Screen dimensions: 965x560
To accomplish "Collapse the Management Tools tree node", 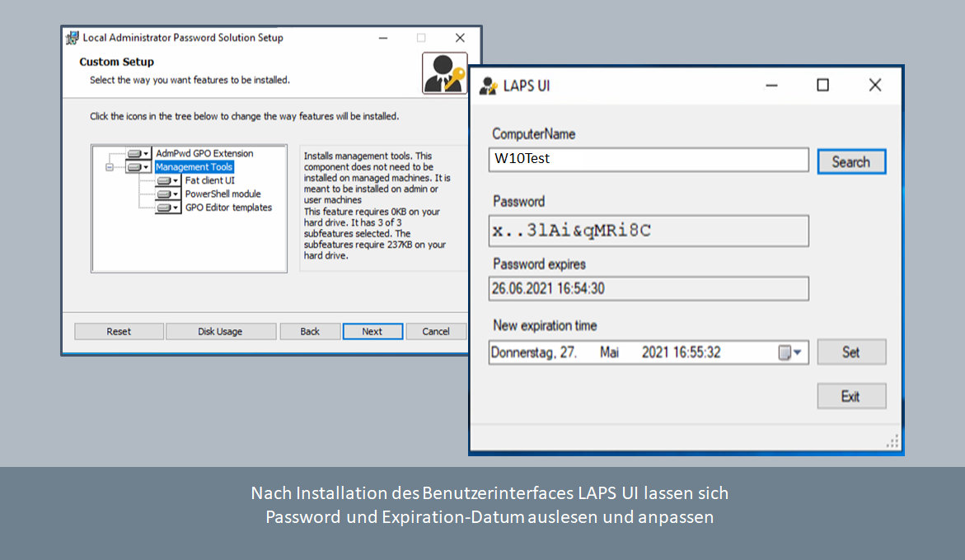I will click(108, 167).
